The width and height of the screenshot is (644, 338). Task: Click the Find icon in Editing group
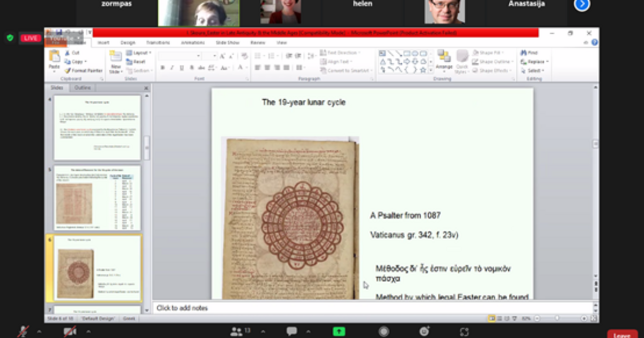(529, 53)
